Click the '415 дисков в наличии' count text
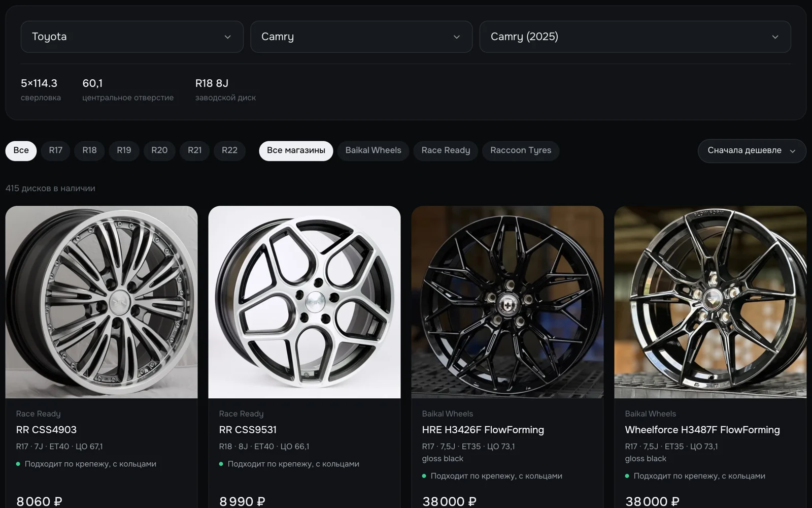Screen dimensions: 812x508 pos(50,188)
